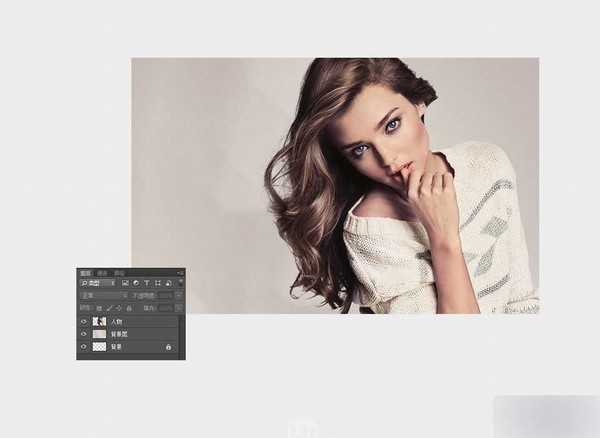Click the lock transparent pixels icon
This screenshot has height=438, width=600.
point(99,308)
